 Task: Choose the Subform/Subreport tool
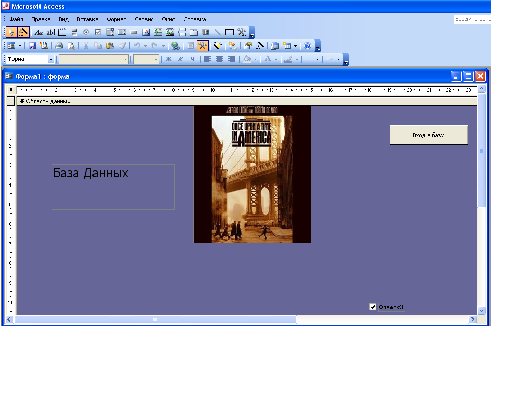(x=206, y=32)
